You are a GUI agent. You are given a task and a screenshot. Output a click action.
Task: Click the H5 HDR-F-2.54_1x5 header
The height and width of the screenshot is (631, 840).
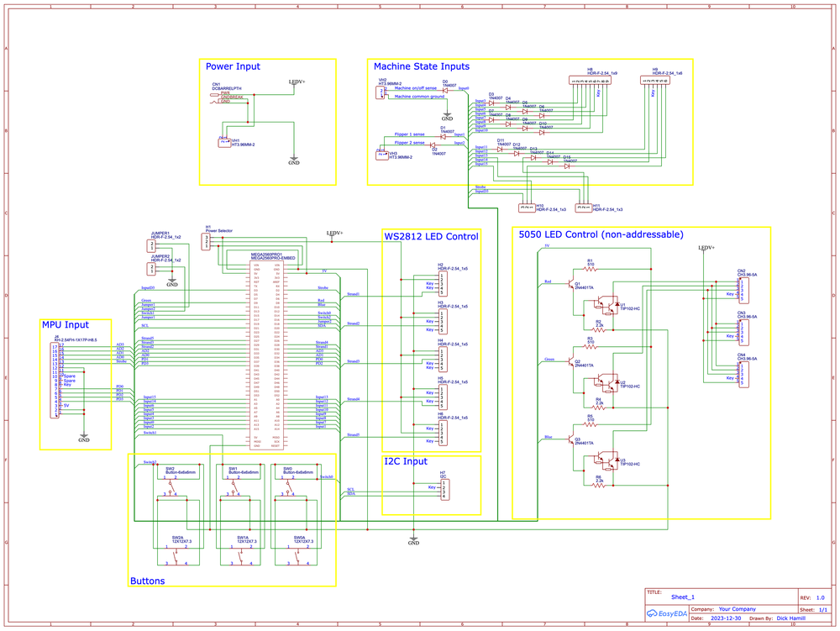click(442, 397)
